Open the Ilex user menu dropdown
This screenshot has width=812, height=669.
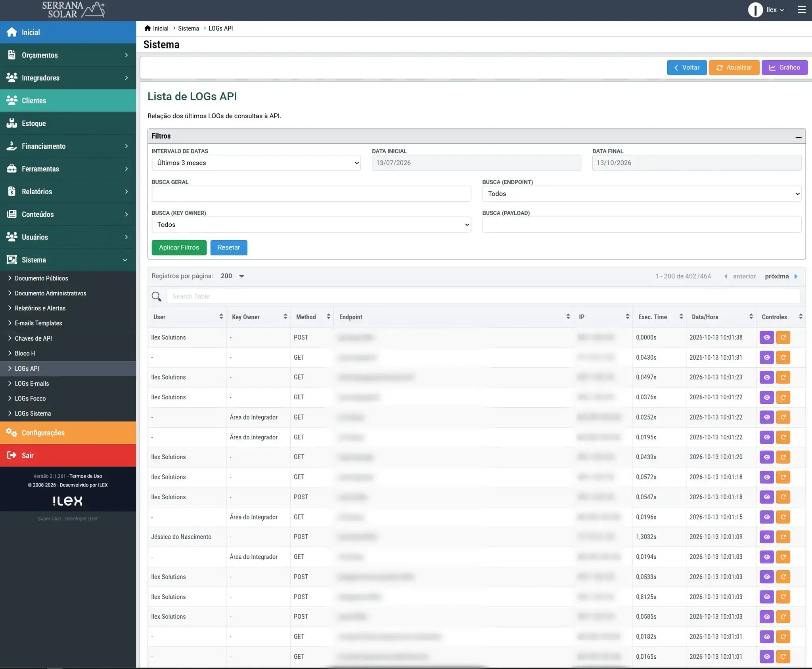(775, 10)
